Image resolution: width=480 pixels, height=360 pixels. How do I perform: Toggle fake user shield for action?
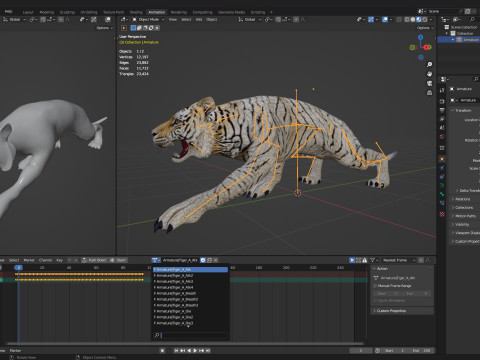pyautogui.click(x=203, y=260)
